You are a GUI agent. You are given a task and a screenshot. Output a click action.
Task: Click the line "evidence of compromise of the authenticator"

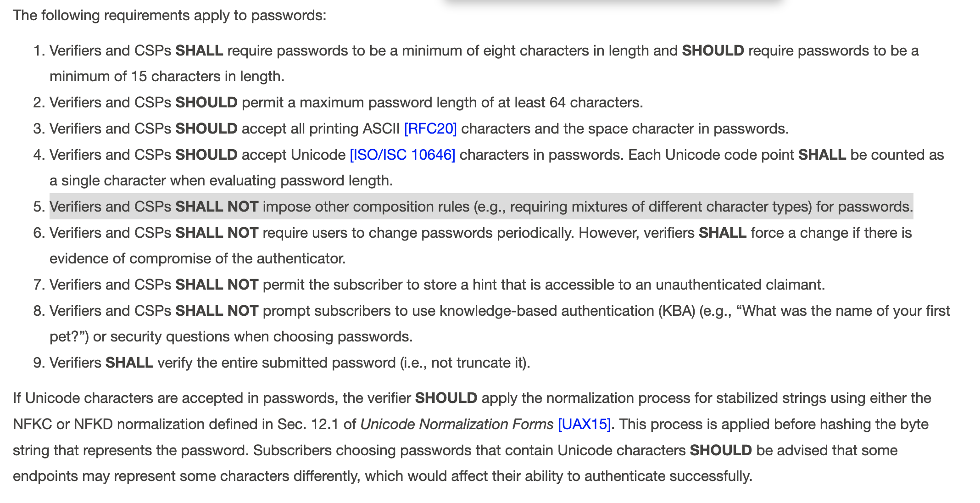[x=197, y=258]
